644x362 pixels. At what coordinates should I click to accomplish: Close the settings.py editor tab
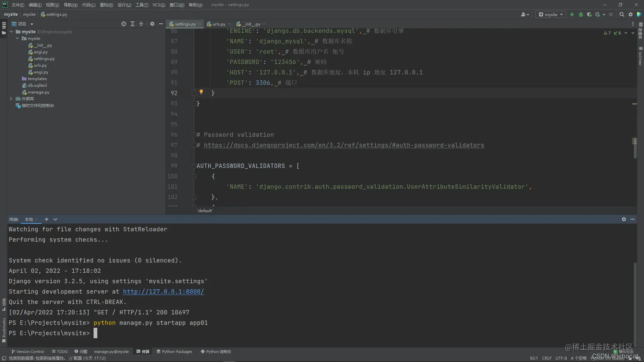[x=199, y=24]
